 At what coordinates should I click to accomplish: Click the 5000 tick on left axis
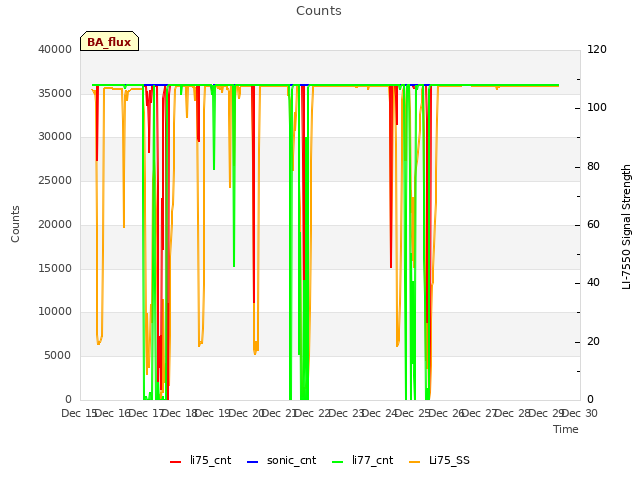click(58, 356)
